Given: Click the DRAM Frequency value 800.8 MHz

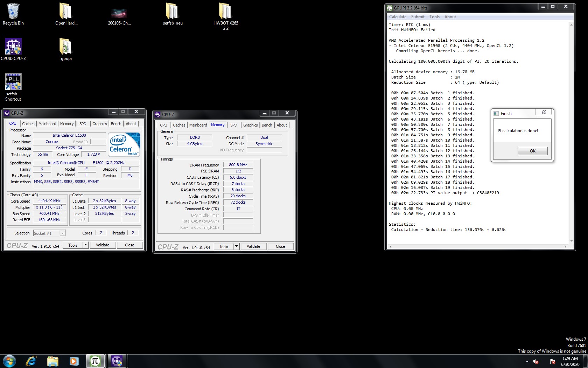Looking at the screenshot, I should click(x=238, y=165).
